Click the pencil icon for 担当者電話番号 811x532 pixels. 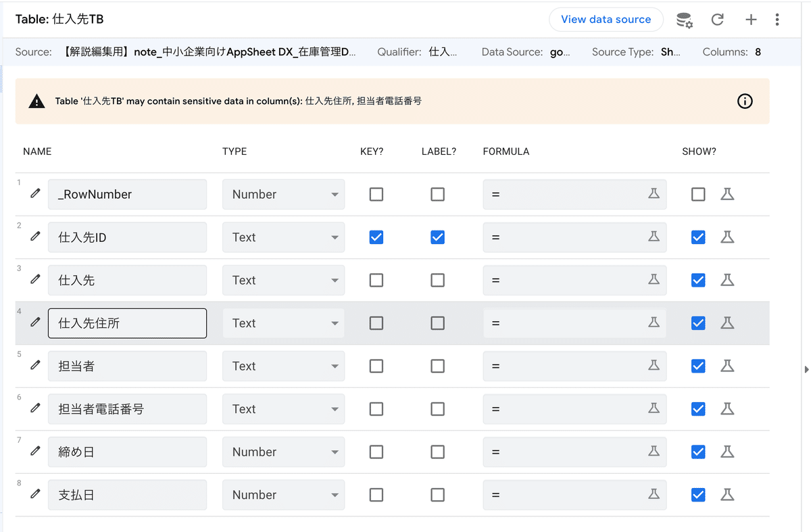click(35, 408)
